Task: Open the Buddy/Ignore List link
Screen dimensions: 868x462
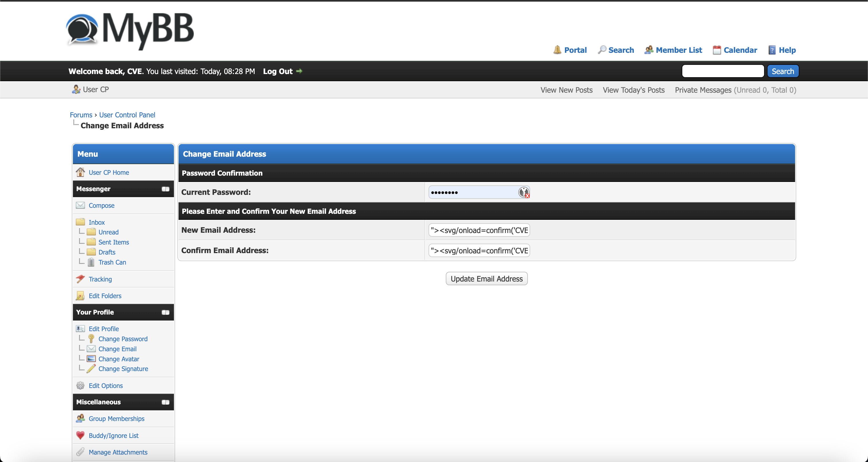Action: click(x=114, y=435)
